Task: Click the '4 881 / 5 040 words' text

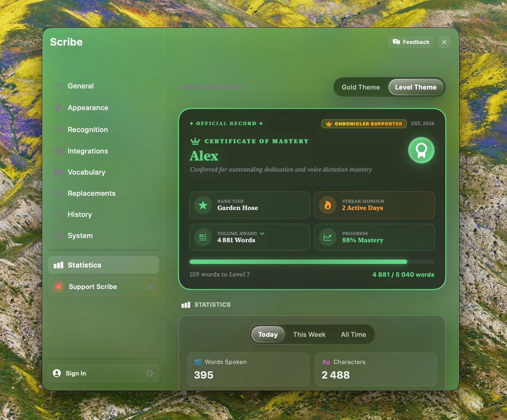Action: pos(403,275)
